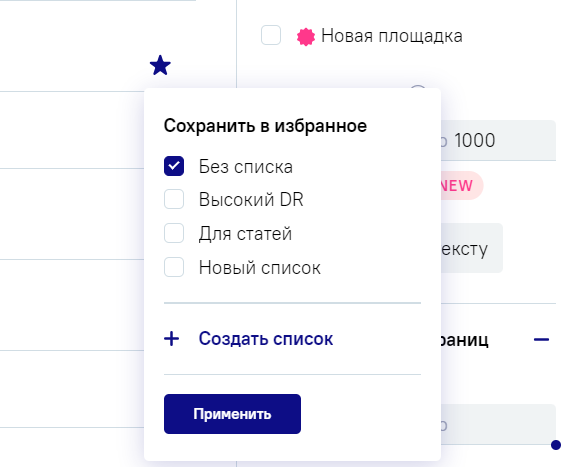
Task: Click the partially hidden circle icon above popup
Action: click(418, 87)
